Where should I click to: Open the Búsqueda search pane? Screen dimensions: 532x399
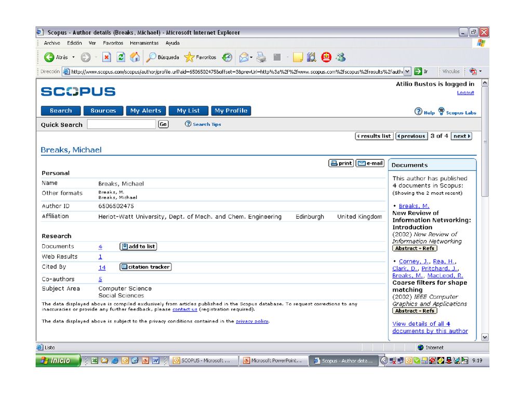click(163, 57)
